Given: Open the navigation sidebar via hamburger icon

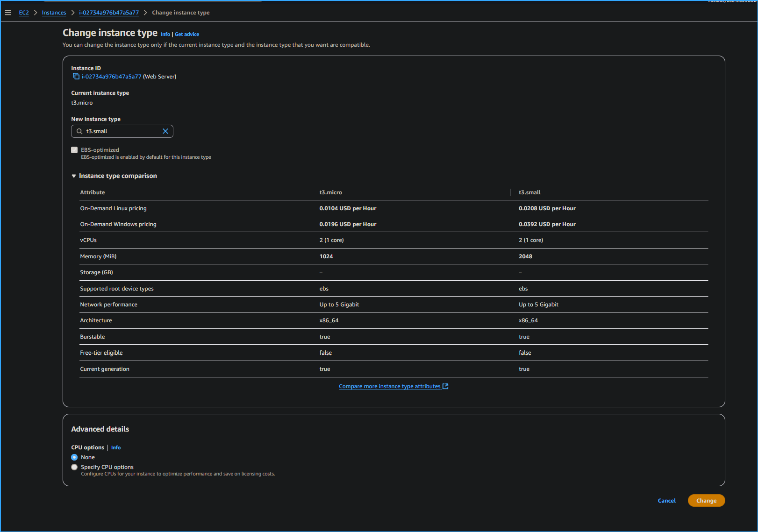Looking at the screenshot, I should click(x=8, y=13).
